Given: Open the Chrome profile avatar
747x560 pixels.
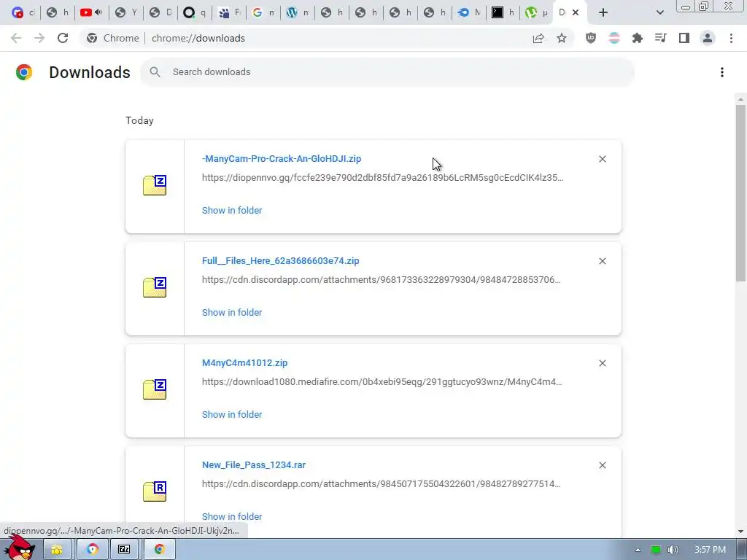Looking at the screenshot, I should [x=708, y=38].
